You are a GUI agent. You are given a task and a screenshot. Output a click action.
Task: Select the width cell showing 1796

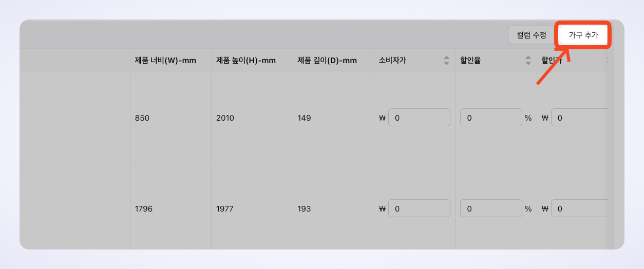(144, 209)
